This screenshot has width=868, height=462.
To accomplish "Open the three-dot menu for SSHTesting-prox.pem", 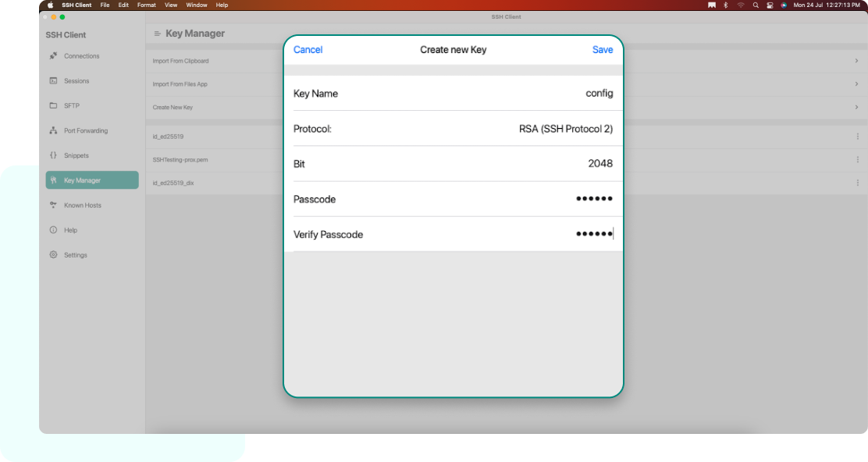I will (857, 160).
